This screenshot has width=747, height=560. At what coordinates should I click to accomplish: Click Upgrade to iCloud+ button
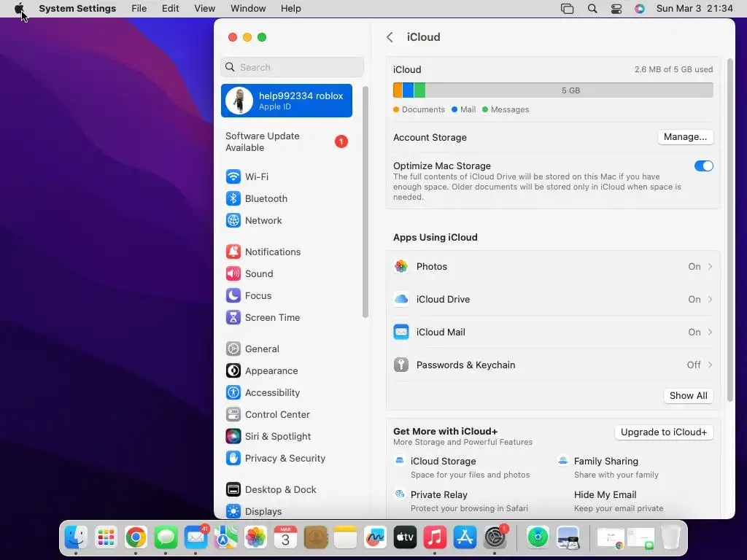664,432
